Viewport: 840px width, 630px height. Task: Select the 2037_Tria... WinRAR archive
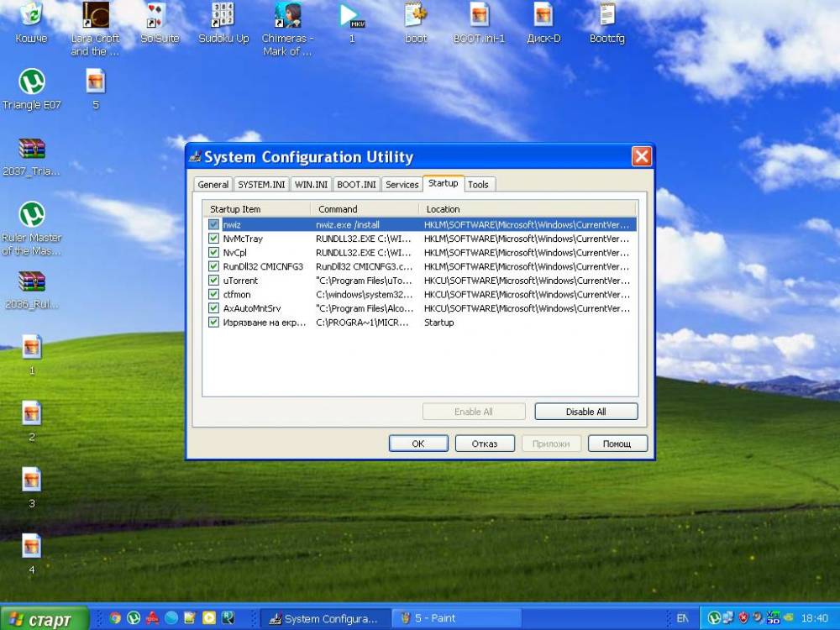pos(32,149)
